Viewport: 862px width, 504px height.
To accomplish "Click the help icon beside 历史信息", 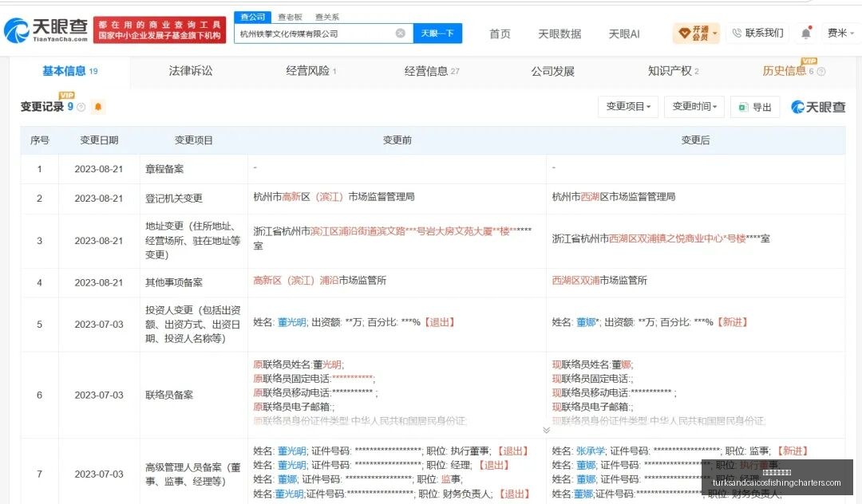I will (821, 71).
